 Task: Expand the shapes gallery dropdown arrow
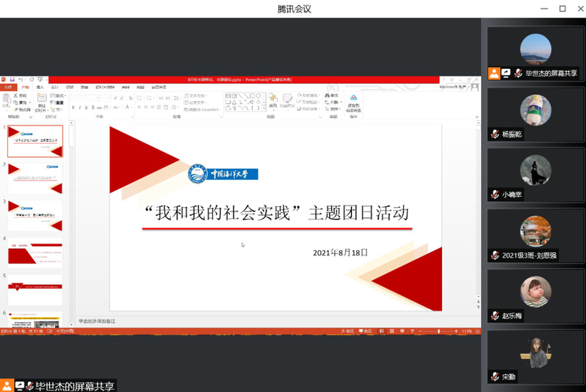coord(266,108)
